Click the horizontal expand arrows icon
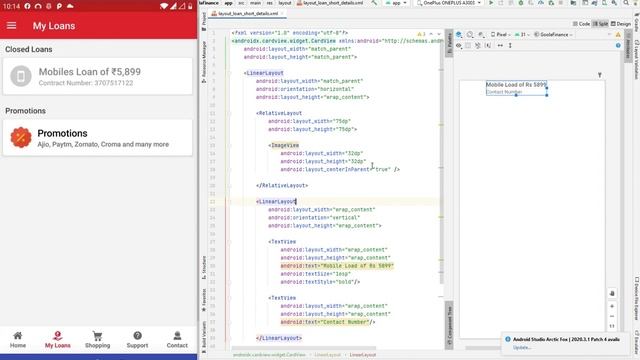This screenshot has width=640, height=360. (500, 46)
